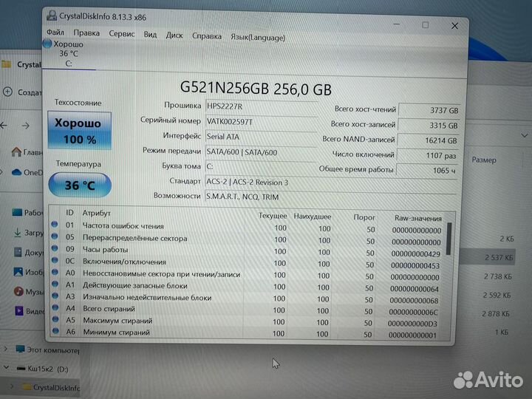
Task: Select the highlighted 2 537 КБ file row
Action: 487,257
